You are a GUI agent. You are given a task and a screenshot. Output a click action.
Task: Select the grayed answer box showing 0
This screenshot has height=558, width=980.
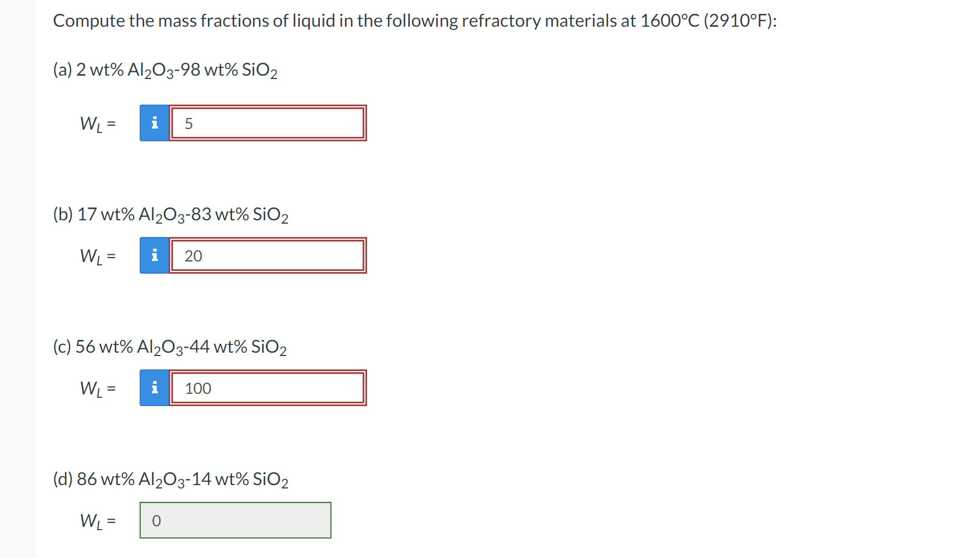pyautogui.click(x=235, y=520)
